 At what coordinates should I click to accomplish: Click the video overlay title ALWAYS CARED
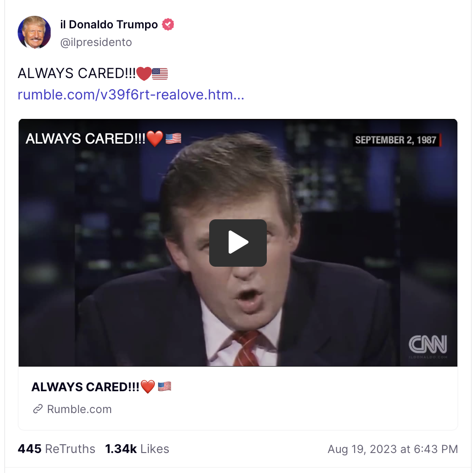pyautogui.click(x=104, y=138)
